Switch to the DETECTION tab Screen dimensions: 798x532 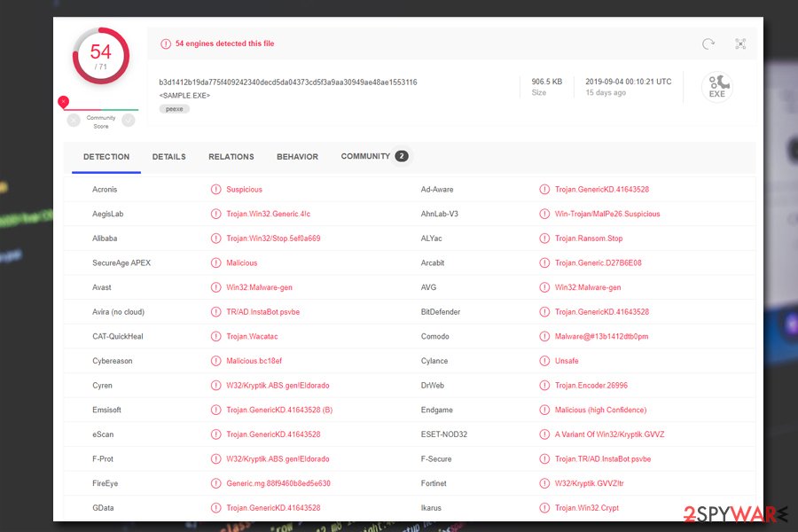tap(106, 157)
